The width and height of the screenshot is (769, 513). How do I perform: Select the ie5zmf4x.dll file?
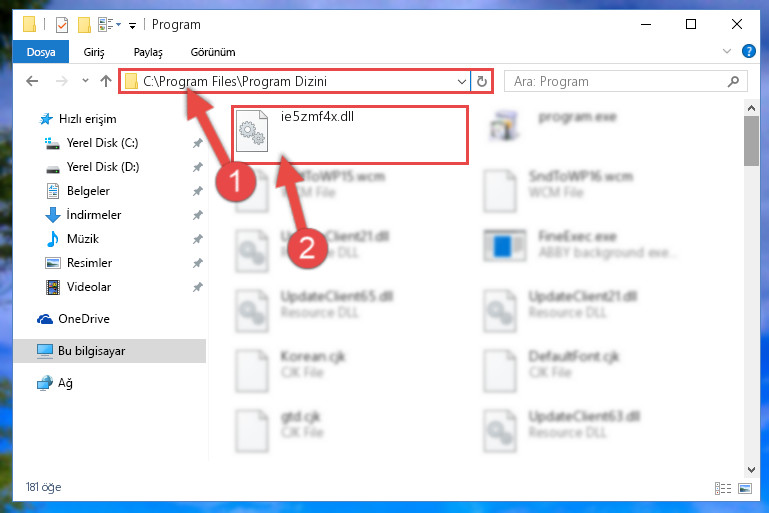[x=350, y=135]
